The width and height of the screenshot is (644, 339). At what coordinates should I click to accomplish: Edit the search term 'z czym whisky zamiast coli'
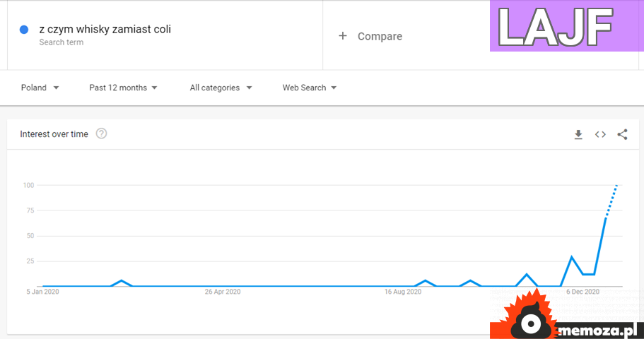click(105, 30)
